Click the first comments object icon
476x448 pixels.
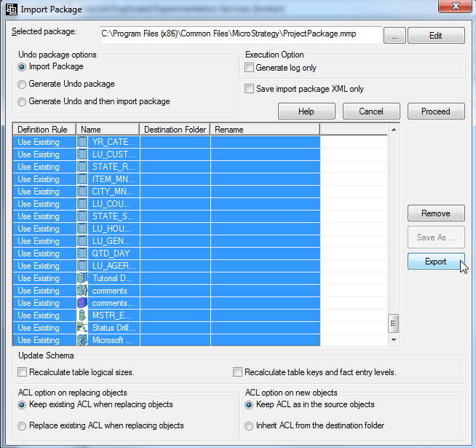[x=82, y=291]
